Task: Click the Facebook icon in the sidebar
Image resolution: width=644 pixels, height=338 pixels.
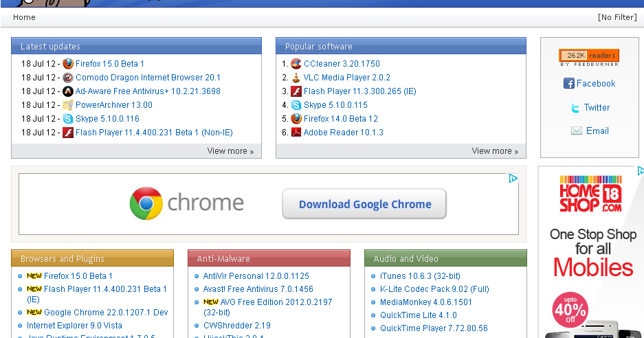Action: click(569, 83)
